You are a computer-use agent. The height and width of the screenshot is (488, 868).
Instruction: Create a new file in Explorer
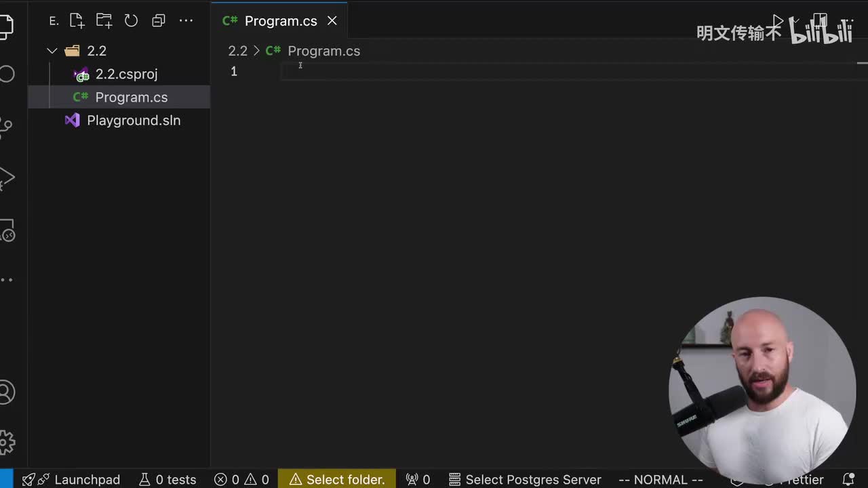coord(77,20)
